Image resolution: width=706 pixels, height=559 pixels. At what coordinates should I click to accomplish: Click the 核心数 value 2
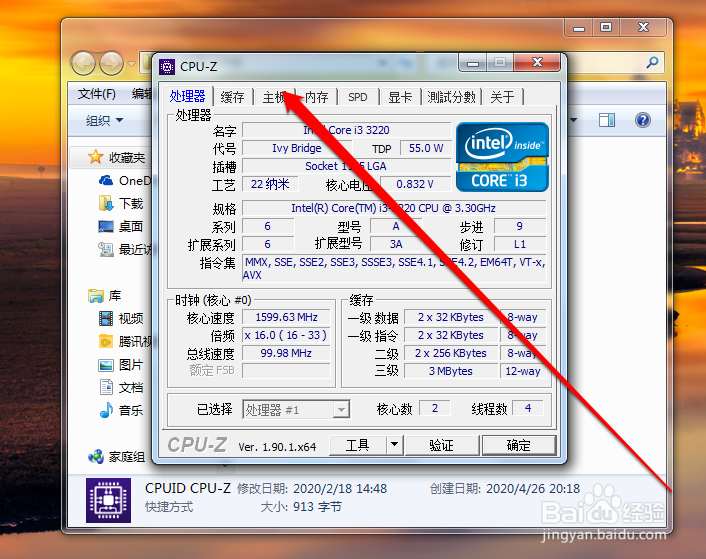point(434,408)
